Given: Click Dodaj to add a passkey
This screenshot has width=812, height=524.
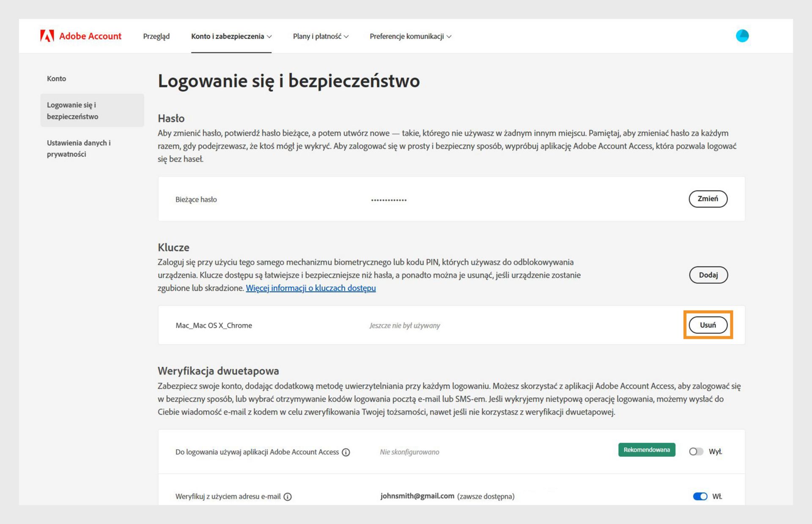Looking at the screenshot, I should [708, 275].
